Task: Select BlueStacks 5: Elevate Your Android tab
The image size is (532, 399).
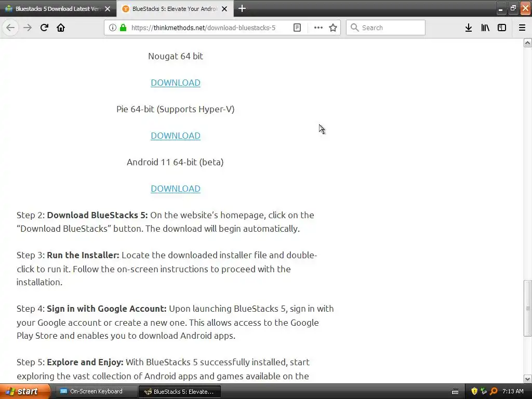Action: (175, 9)
